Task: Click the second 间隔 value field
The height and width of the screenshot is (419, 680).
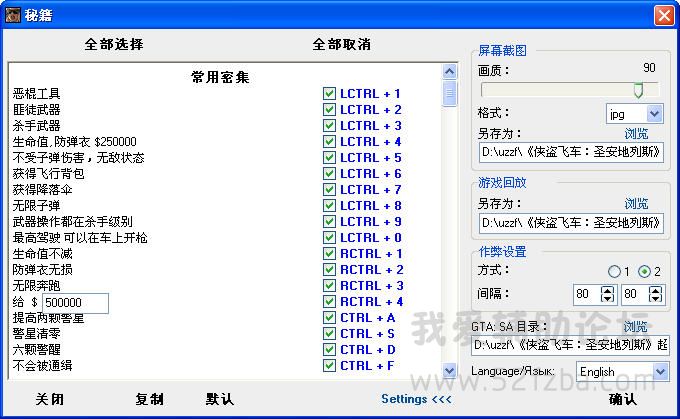Action: (x=635, y=294)
